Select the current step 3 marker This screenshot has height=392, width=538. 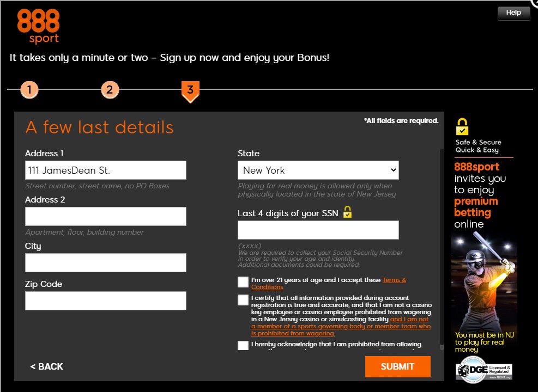(190, 91)
